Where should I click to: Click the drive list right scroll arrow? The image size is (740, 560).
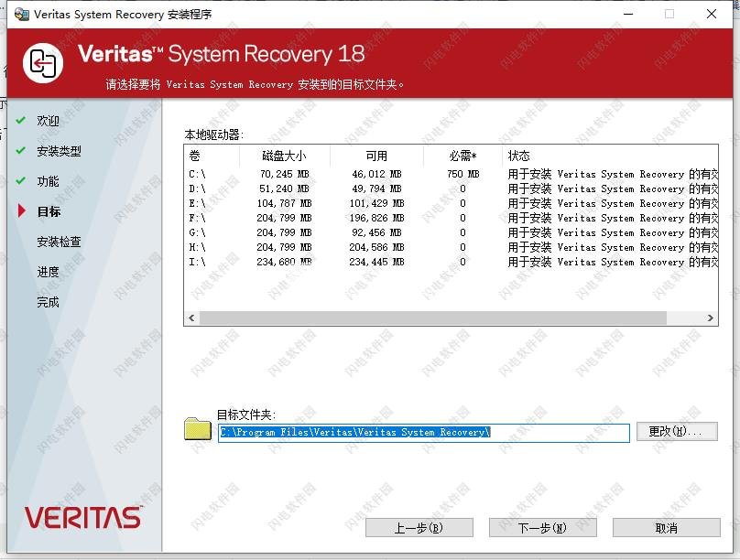711,318
